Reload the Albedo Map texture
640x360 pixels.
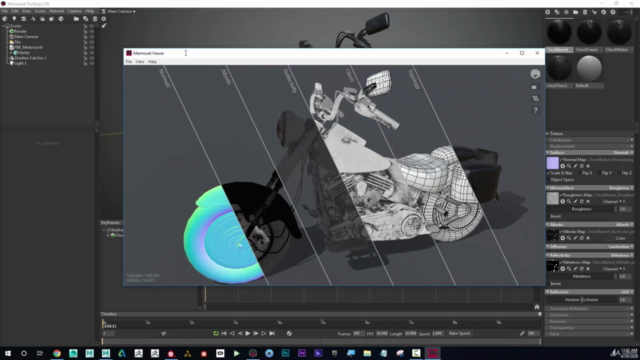[x=582, y=238]
